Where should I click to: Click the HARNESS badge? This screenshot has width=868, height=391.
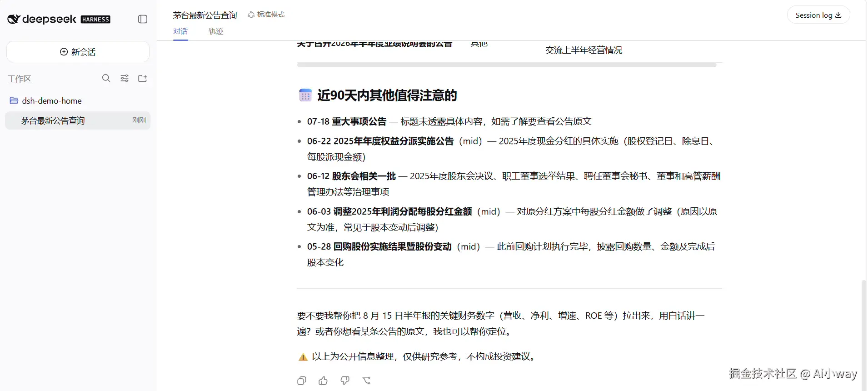[95, 19]
